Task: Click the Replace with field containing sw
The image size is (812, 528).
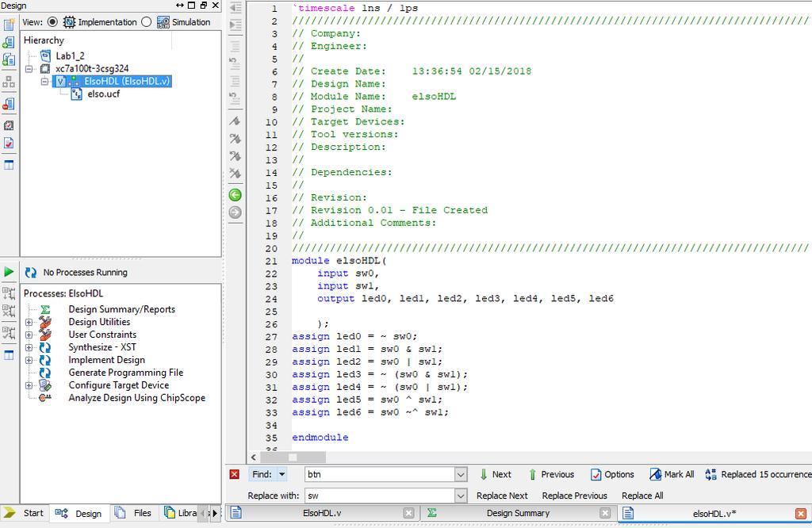Action: (379, 496)
